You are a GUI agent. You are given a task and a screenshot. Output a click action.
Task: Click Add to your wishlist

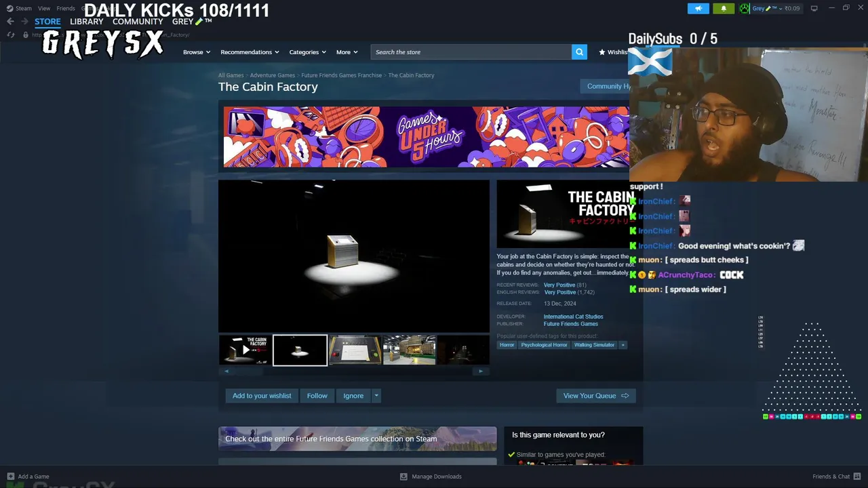point(262,396)
